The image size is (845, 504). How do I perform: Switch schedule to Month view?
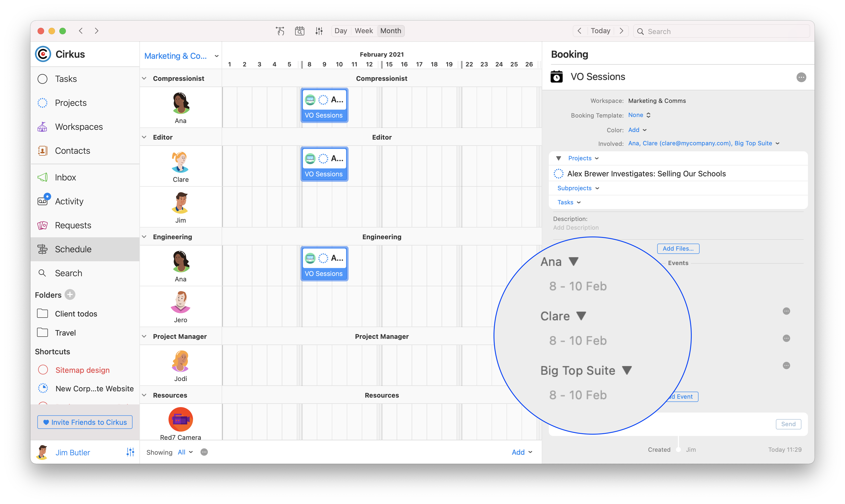(391, 31)
